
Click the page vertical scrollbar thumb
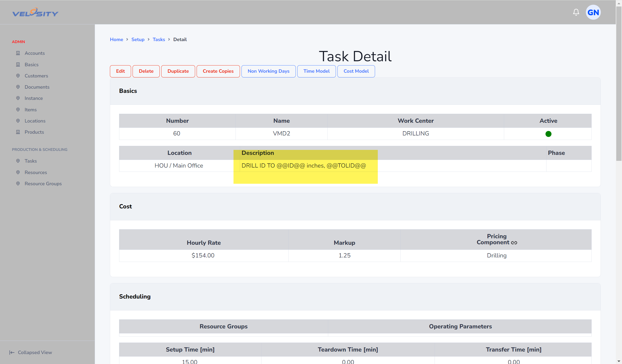click(619, 84)
